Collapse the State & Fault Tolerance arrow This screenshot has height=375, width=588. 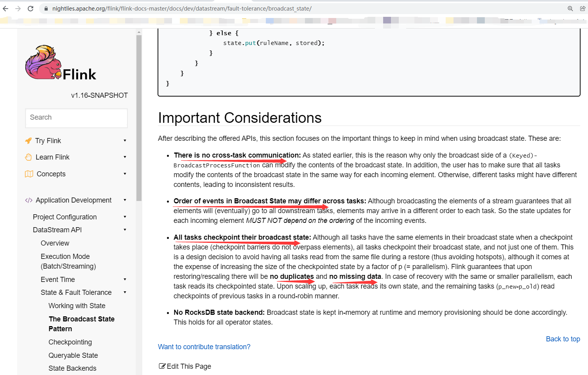(x=125, y=292)
